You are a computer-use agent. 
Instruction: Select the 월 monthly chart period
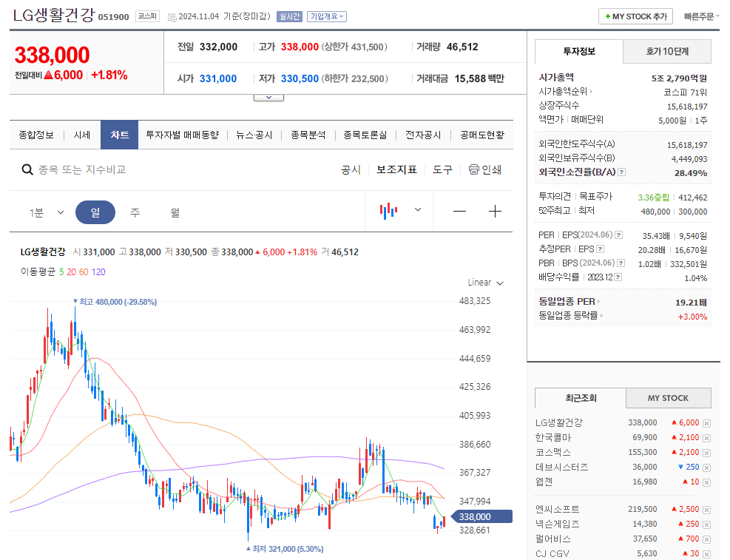tap(175, 212)
